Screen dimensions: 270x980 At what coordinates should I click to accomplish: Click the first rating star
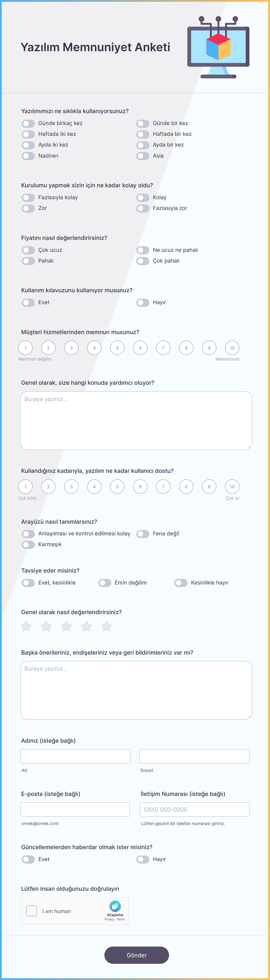[x=26, y=626]
